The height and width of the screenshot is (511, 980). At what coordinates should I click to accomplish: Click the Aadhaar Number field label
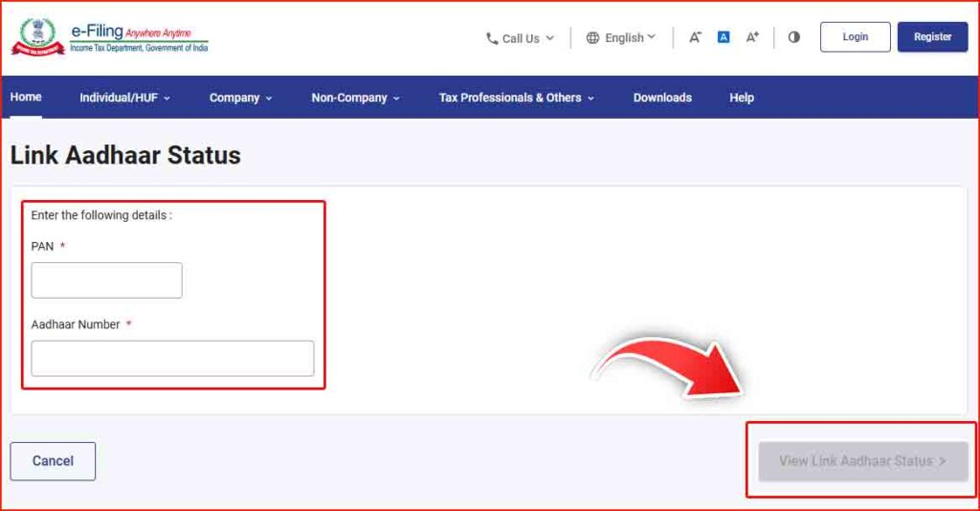[76, 324]
